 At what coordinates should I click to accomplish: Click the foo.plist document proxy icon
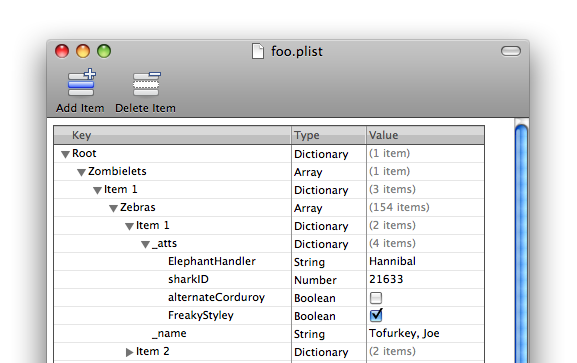pos(258,51)
